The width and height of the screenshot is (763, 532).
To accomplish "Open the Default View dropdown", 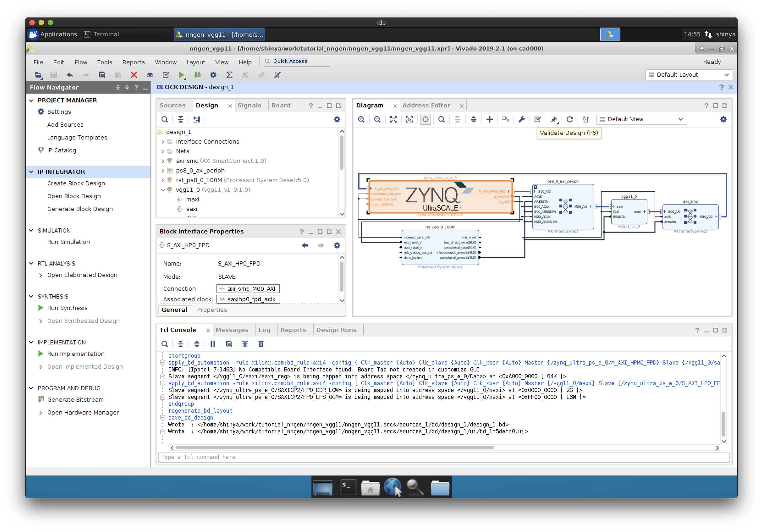I will click(641, 119).
